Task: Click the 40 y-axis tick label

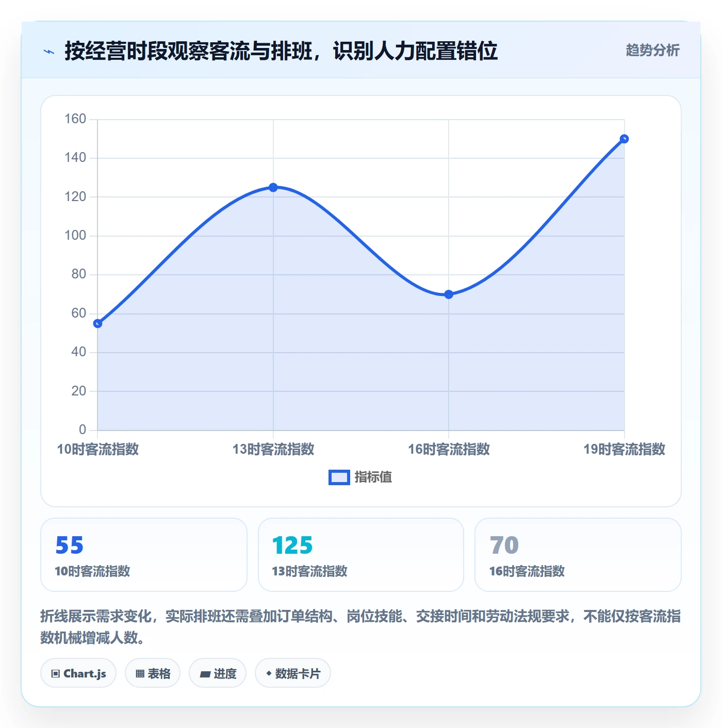Action: (x=79, y=352)
